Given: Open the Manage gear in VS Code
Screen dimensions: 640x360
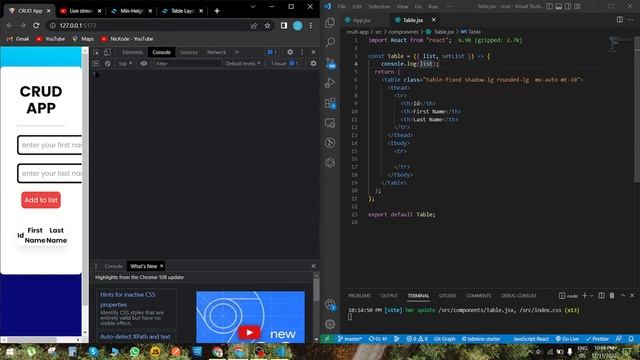Looking at the screenshot, I should tap(330, 324).
